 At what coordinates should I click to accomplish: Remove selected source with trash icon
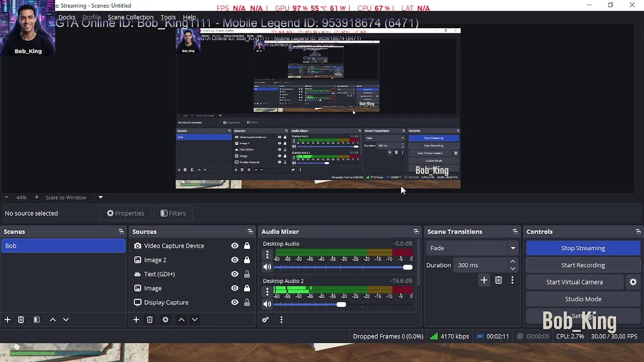tap(149, 320)
